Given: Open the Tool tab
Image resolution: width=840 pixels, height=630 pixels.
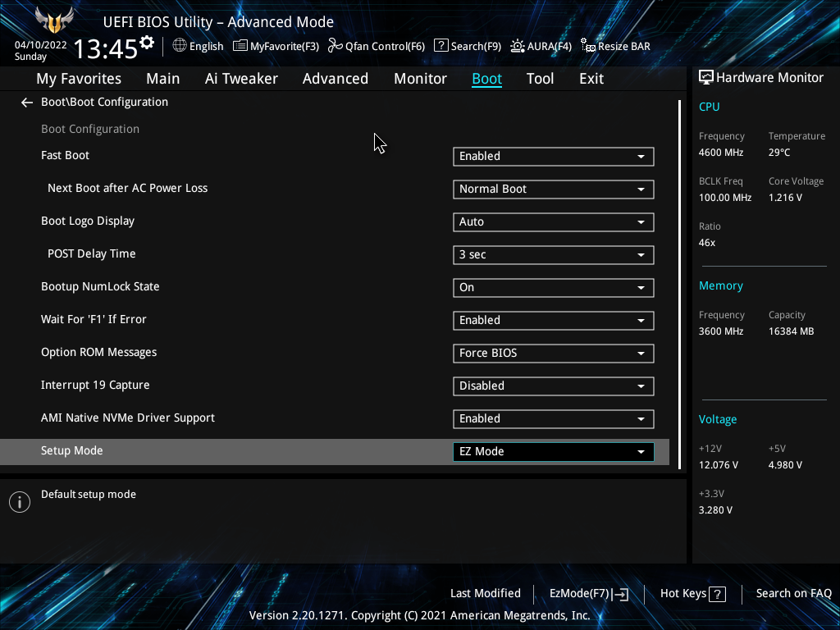Looking at the screenshot, I should 540,79.
